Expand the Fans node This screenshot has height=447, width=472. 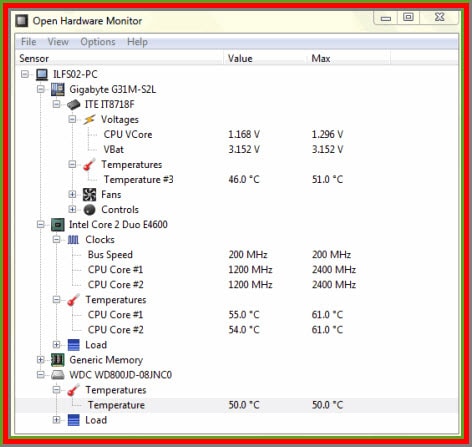[x=72, y=194]
